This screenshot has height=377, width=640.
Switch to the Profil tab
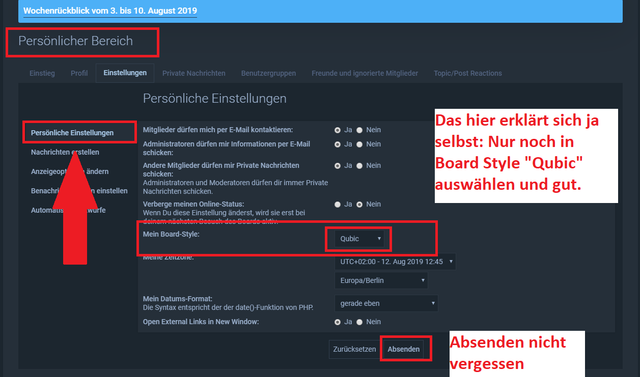click(79, 73)
